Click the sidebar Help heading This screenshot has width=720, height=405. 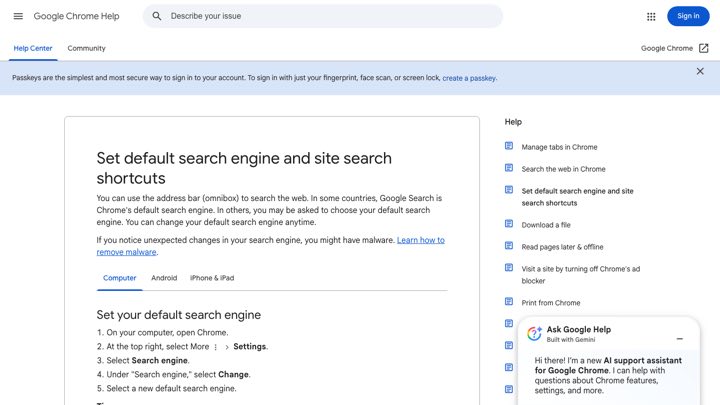coord(513,122)
